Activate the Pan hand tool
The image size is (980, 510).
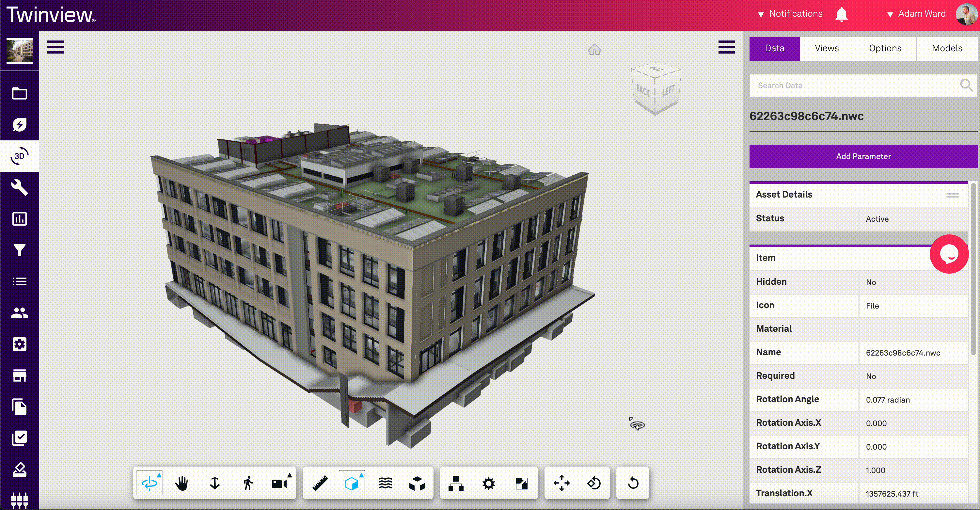pos(182,483)
